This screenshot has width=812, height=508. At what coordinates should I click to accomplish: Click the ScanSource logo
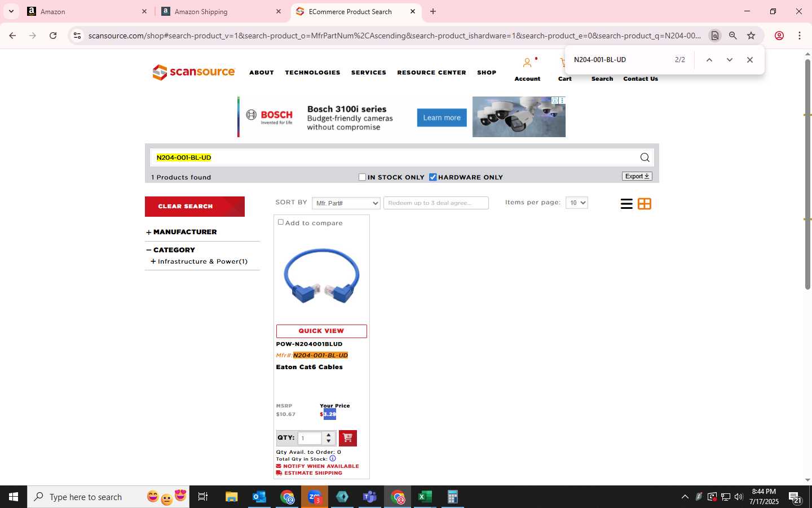(193, 72)
